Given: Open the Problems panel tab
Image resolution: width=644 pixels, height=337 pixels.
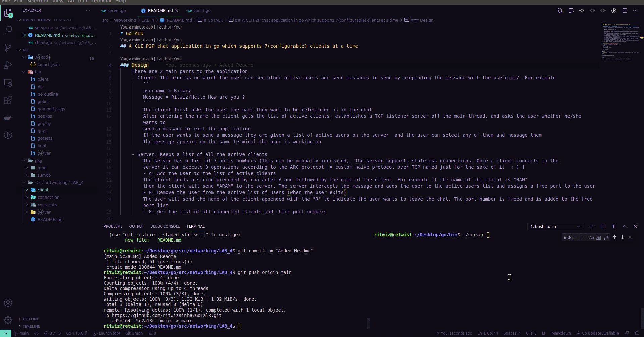Looking at the screenshot, I should tap(113, 226).
